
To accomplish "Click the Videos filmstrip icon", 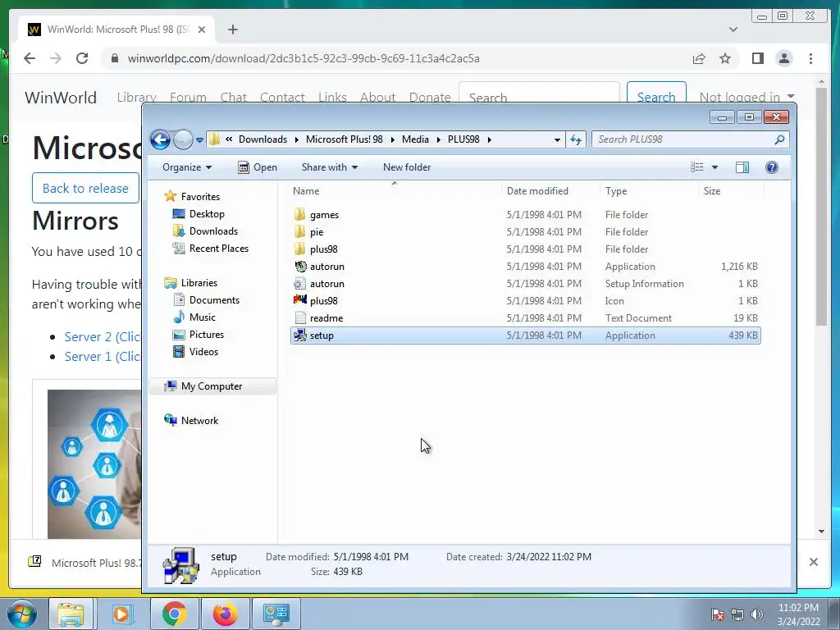I will 178,352.
